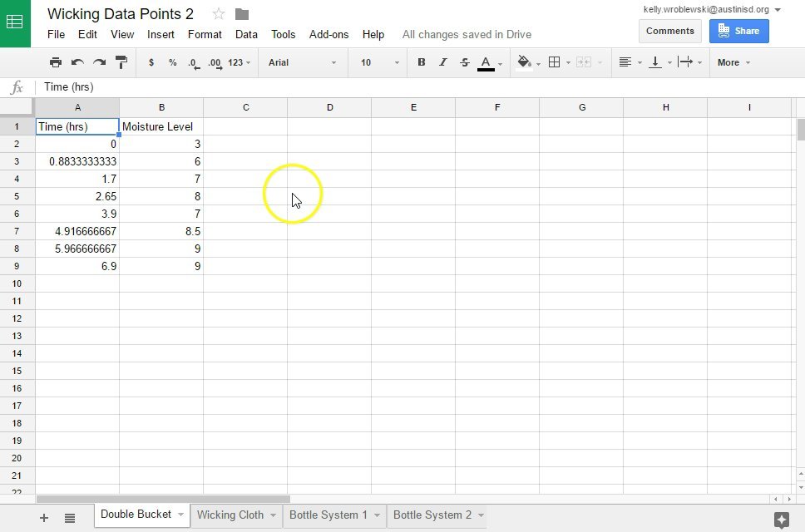Open the Comments panel
This screenshot has height=532, width=805.
[x=669, y=30]
